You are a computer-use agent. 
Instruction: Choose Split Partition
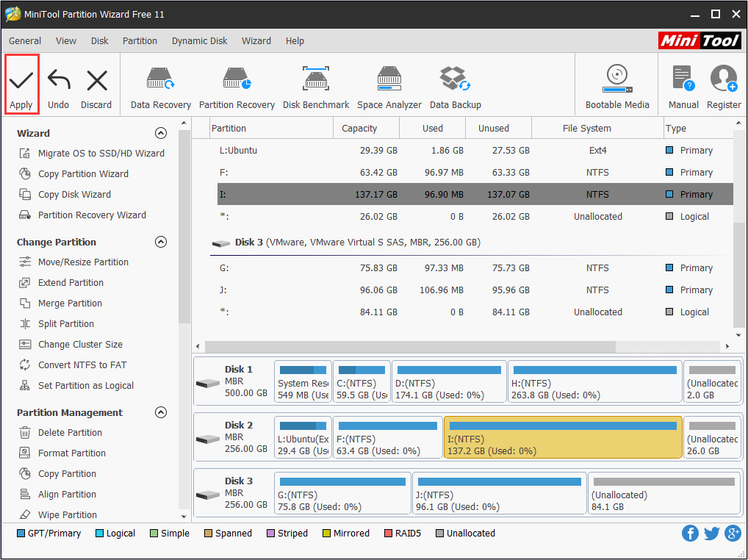click(57, 323)
